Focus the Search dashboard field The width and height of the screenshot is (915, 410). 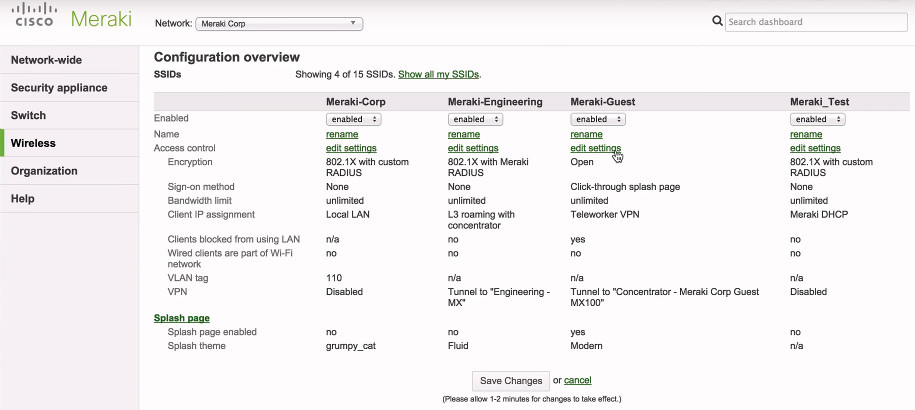coord(816,22)
